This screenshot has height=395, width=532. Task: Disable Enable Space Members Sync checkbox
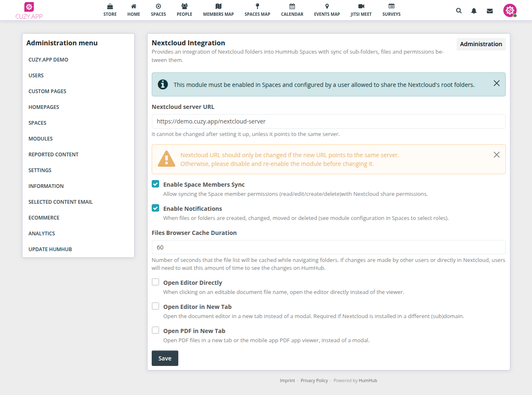click(155, 184)
